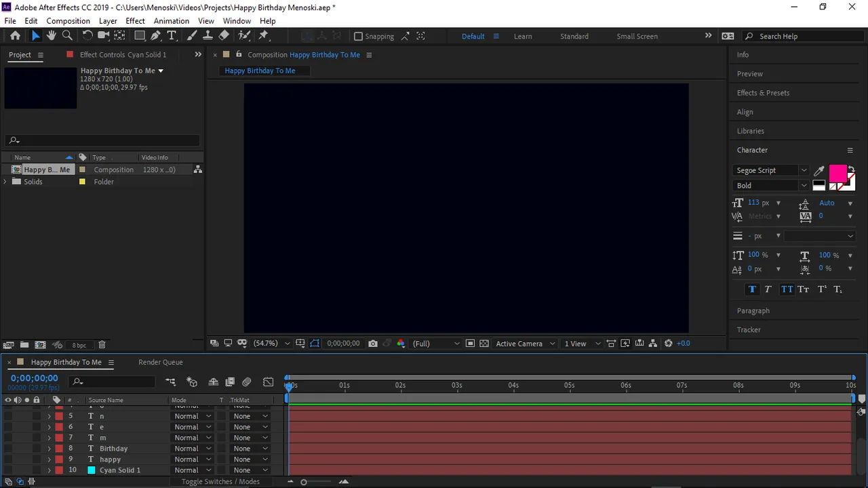Take snapshot with camera icon in viewer
Image resolution: width=868 pixels, height=488 pixels.
pyautogui.click(x=373, y=344)
